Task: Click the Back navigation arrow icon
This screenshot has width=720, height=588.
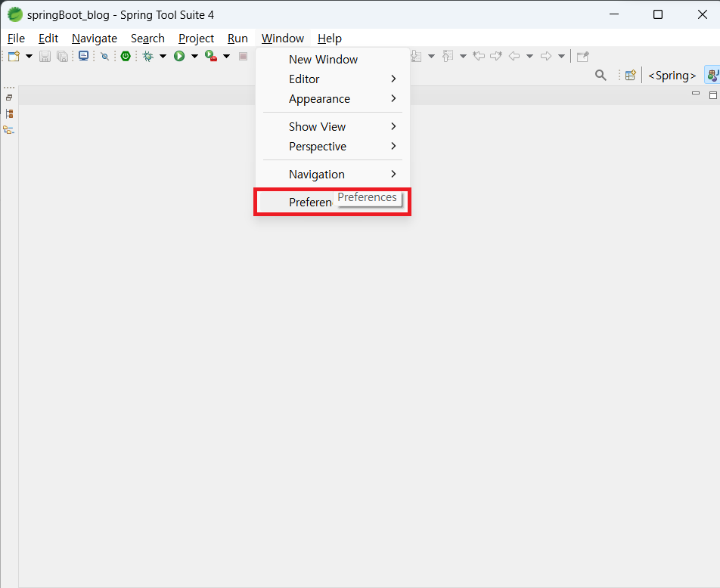Action: pos(514,56)
